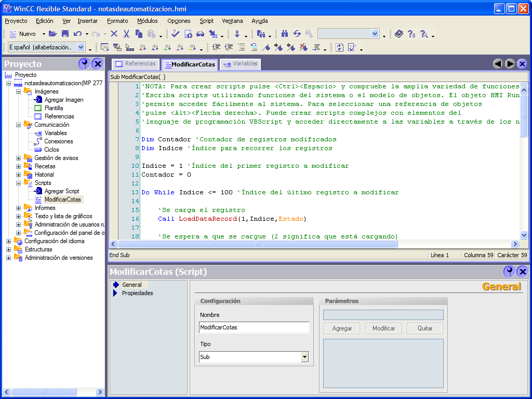Viewport: 532px width, 399px height.
Task: Cut selection using the scissors icon
Action: tap(126, 33)
